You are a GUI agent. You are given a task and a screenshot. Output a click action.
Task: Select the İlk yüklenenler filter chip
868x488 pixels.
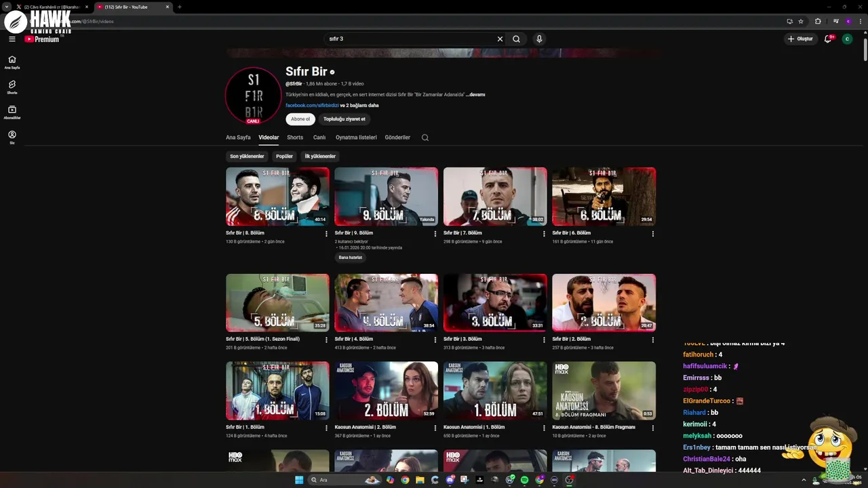click(x=320, y=156)
